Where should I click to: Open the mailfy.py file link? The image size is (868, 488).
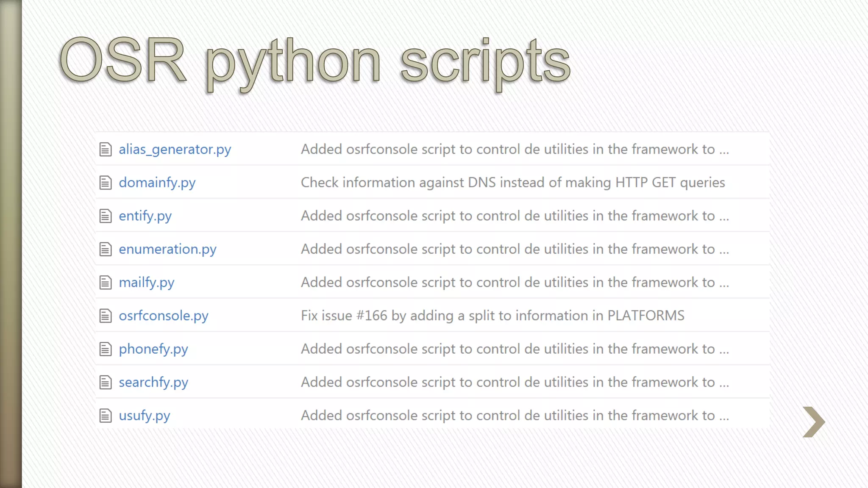tap(146, 283)
